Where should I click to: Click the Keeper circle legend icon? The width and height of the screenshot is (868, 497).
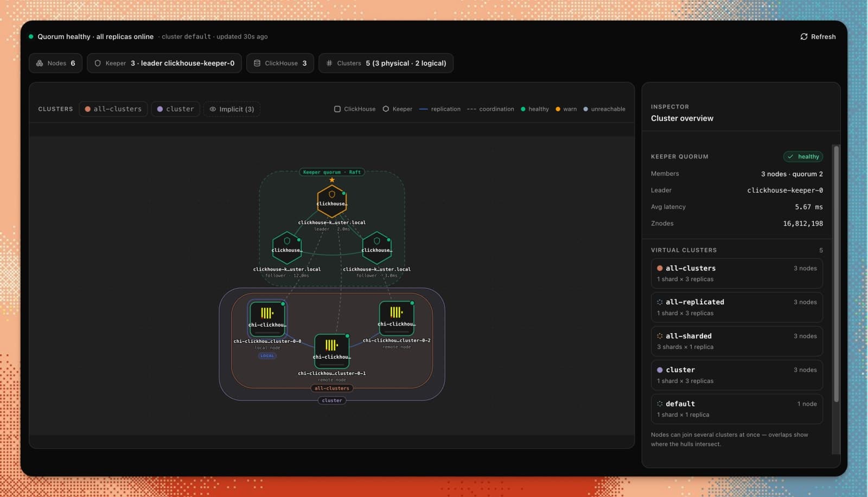click(x=386, y=109)
